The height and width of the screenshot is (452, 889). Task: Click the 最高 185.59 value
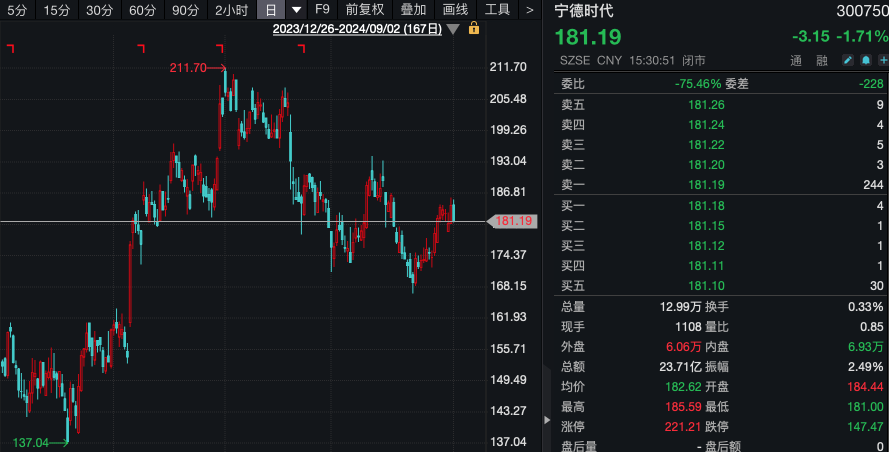(683, 407)
